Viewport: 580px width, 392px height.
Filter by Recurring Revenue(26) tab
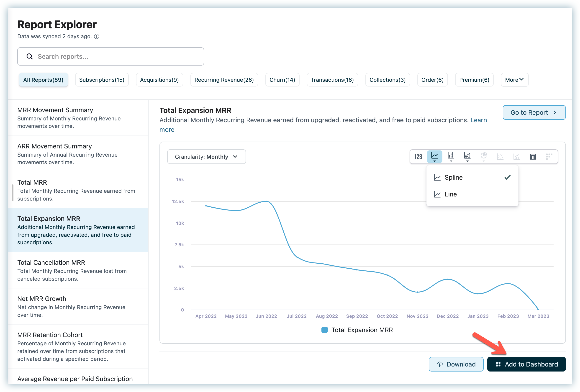(224, 80)
